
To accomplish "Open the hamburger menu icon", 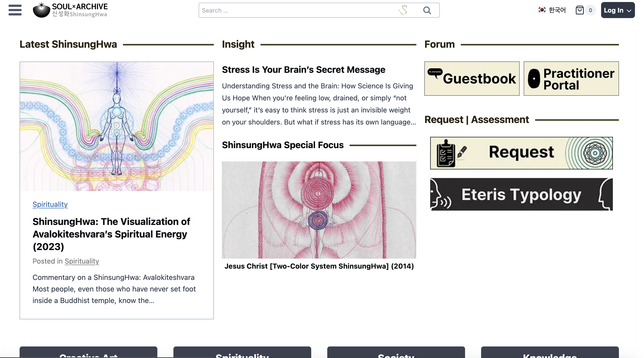I will (x=15, y=10).
